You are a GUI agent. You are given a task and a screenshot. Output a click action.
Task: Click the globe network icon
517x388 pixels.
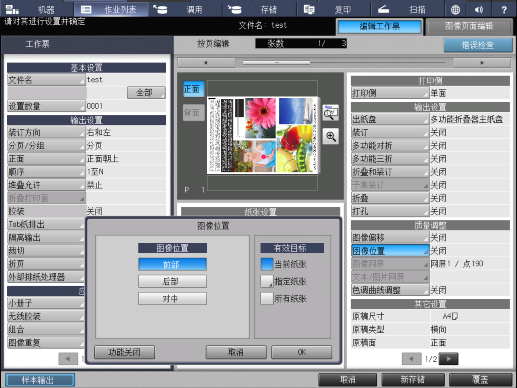(455, 10)
